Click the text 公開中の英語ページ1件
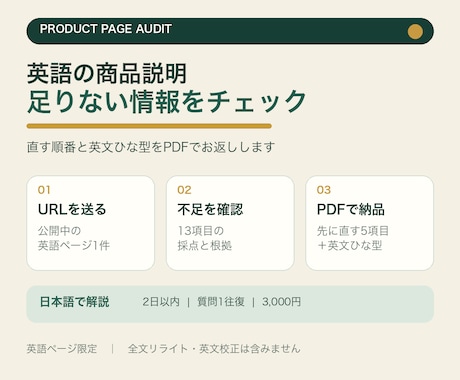 [74, 238]
